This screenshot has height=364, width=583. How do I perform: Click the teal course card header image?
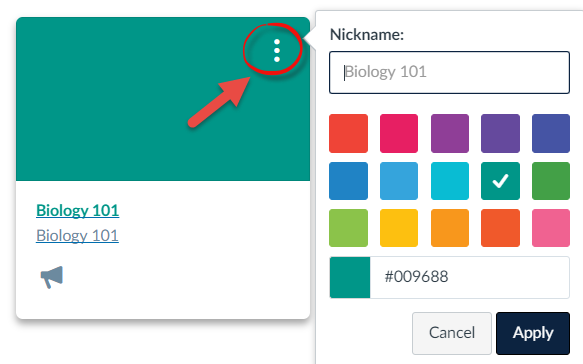click(163, 99)
